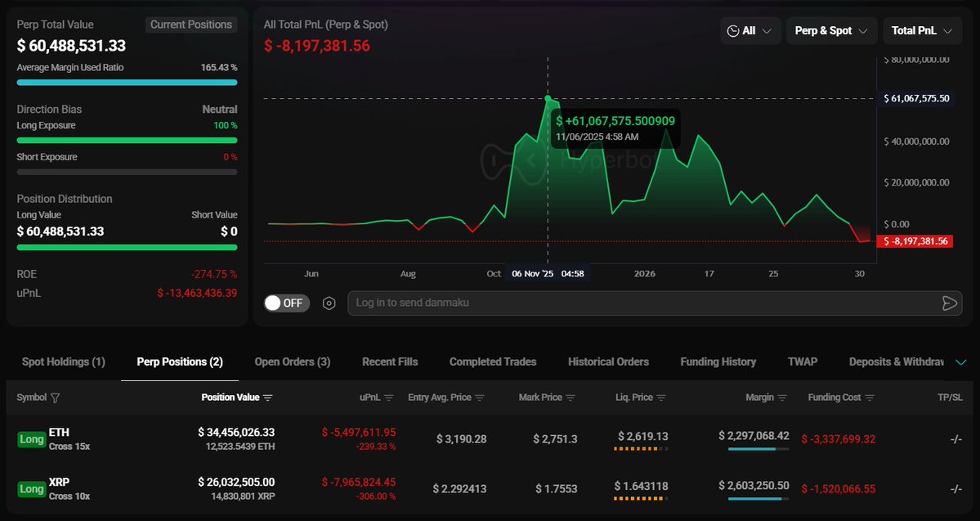Open the Open Orders tab
Viewport: 980px width, 521px height.
292,362
